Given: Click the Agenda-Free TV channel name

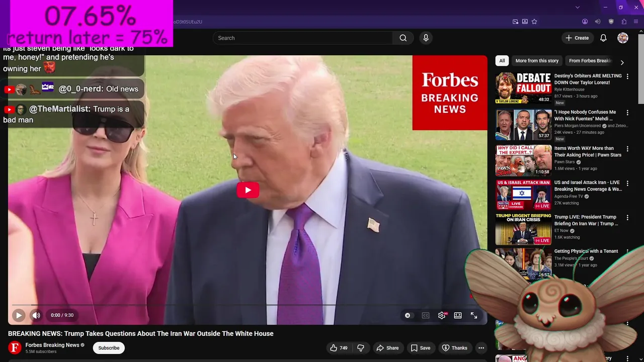Looking at the screenshot, I should click(569, 197).
